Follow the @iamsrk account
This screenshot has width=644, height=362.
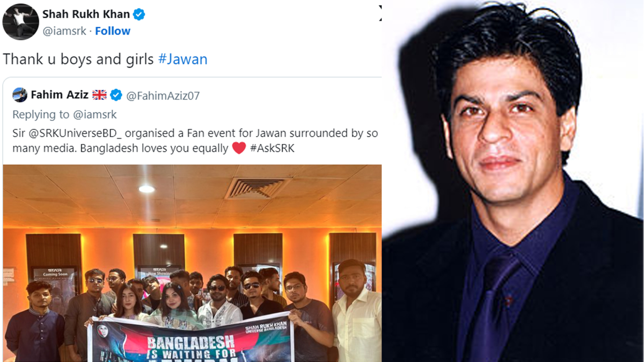coord(112,31)
